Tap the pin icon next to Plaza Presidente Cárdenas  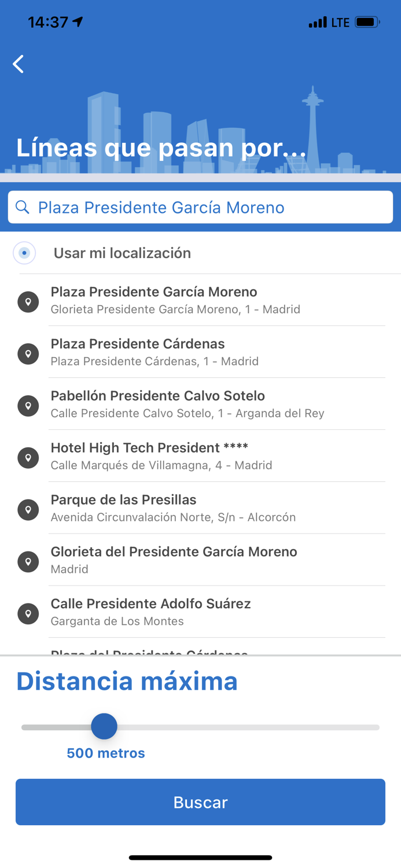click(28, 353)
